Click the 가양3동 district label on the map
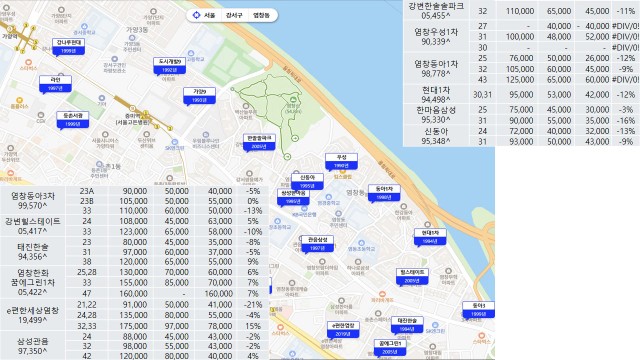Screen dimensions: 640x360 (x=137, y=29)
